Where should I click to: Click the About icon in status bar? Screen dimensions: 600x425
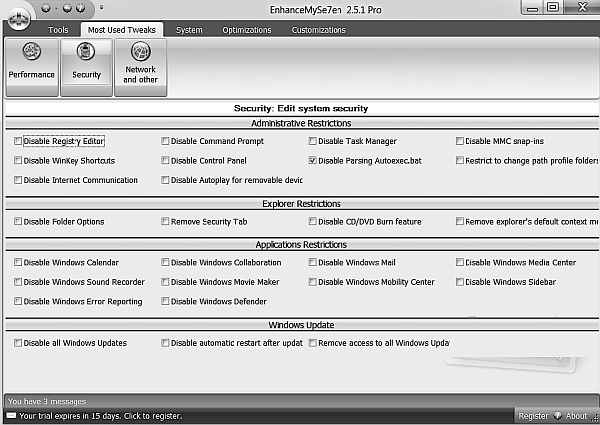click(x=558, y=415)
